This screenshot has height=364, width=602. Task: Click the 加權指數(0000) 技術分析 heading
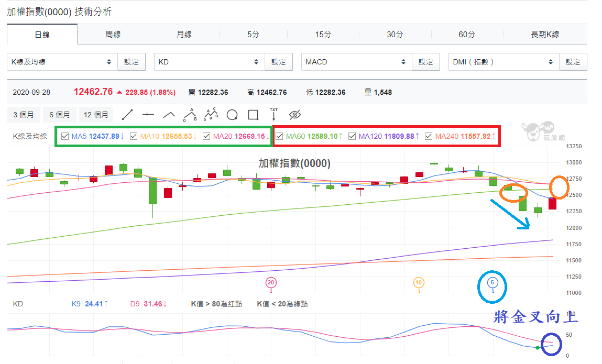(x=59, y=12)
